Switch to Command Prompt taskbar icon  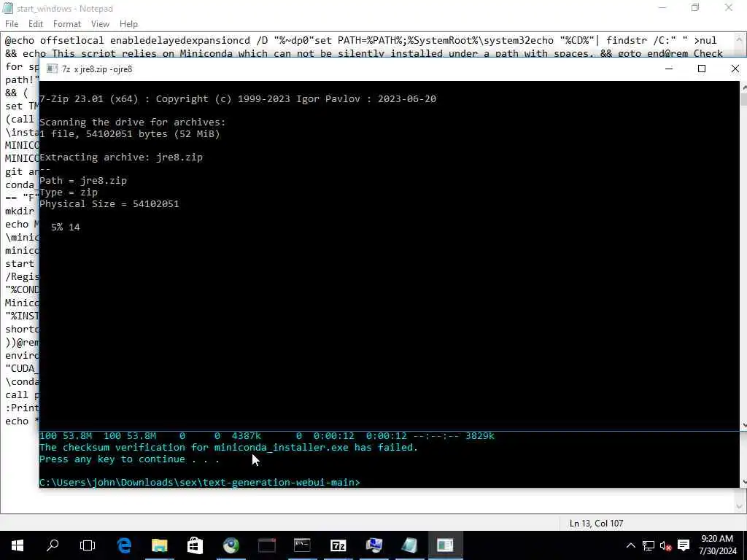[x=303, y=545]
